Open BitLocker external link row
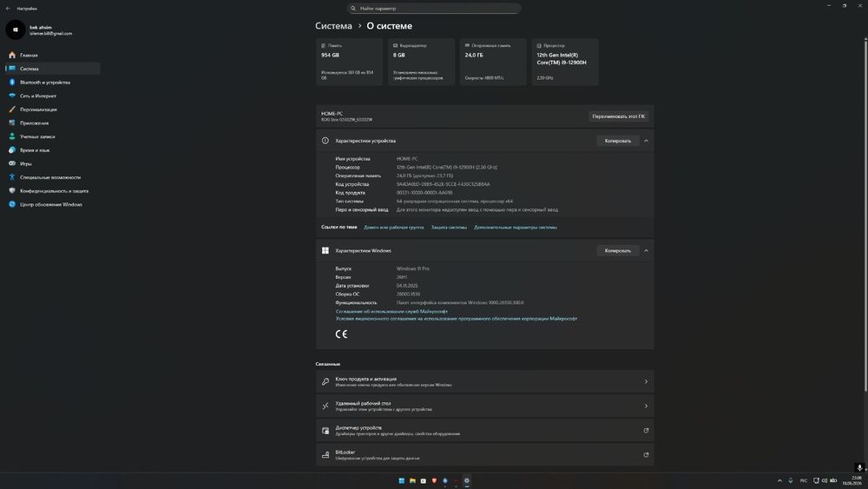868x489 pixels. (484, 454)
